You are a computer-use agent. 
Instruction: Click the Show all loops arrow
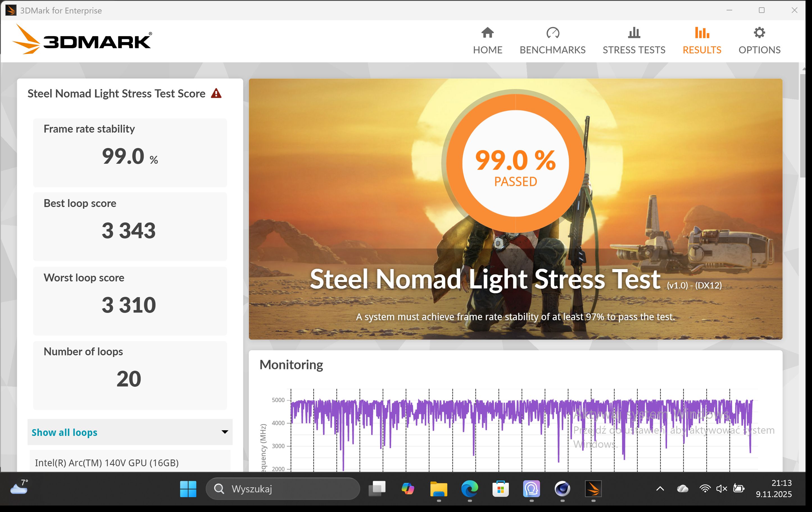(224, 432)
